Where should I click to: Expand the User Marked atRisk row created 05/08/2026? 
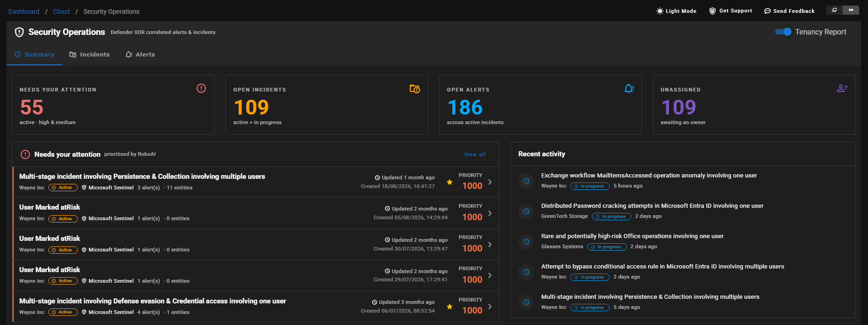click(x=490, y=213)
